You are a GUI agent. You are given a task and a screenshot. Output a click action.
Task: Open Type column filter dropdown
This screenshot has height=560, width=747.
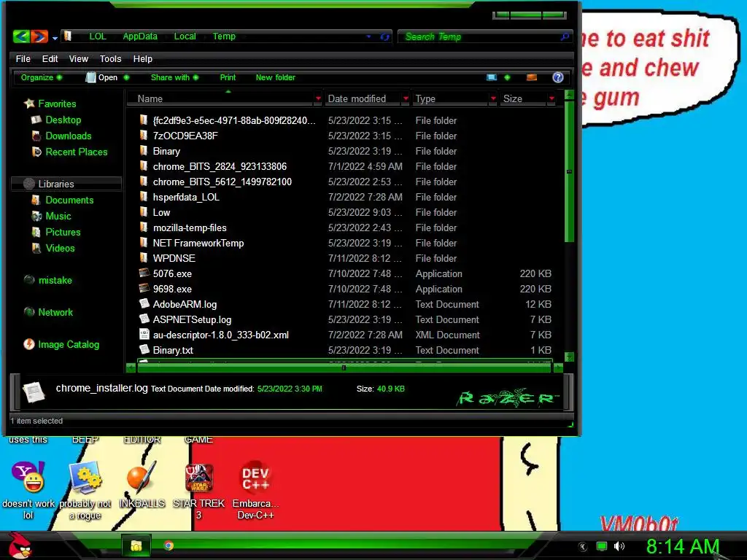click(493, 98)
